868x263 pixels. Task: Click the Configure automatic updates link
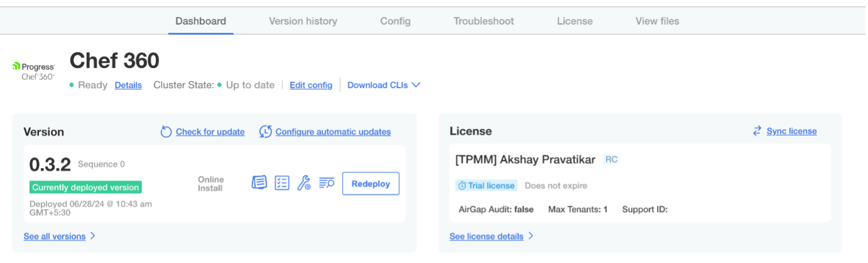click(333, 131)
